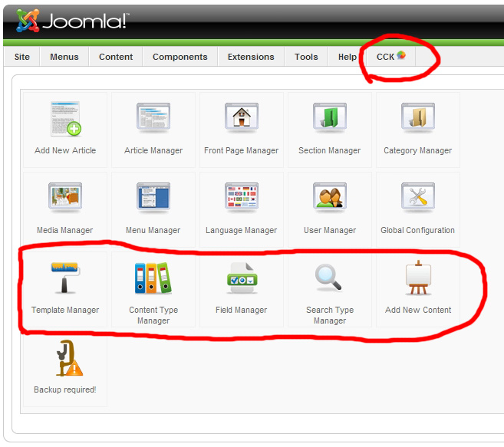
Task: Open the Tools menu
Action: (306, 57)
